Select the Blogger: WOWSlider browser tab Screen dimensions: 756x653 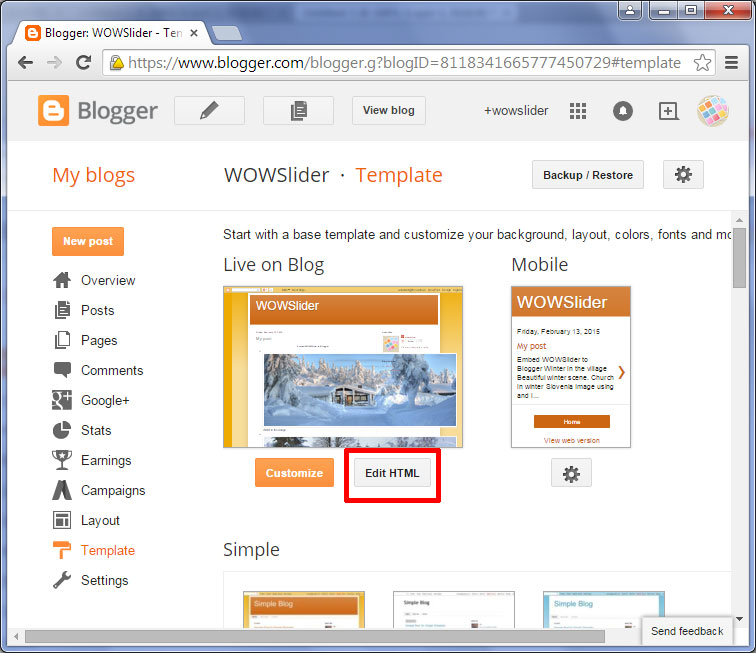click(110, 33)
